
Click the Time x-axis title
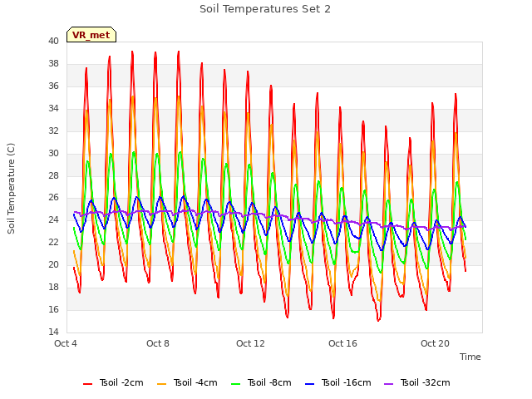point(470,357)
